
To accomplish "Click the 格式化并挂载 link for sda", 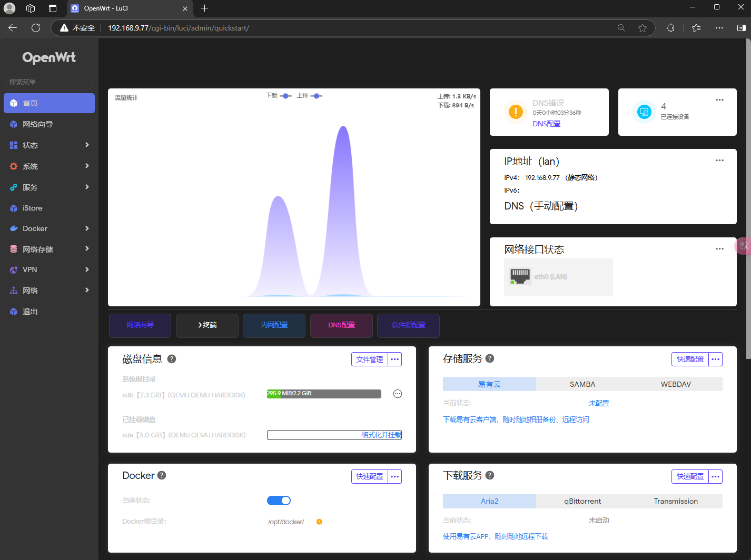I will coord(381,435).
